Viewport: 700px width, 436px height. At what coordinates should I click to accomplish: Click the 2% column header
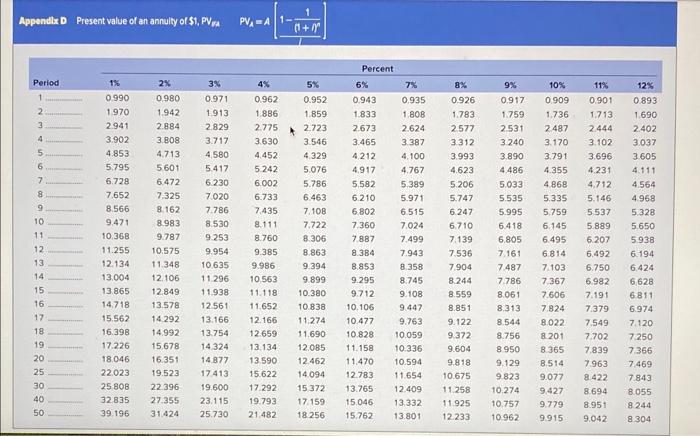tap(164, 83)
